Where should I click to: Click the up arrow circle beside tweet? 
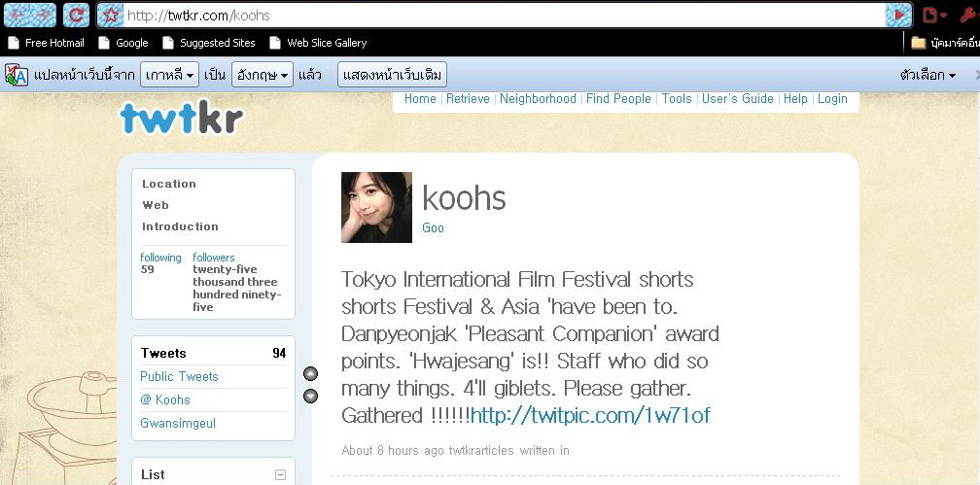coord(311,374)
